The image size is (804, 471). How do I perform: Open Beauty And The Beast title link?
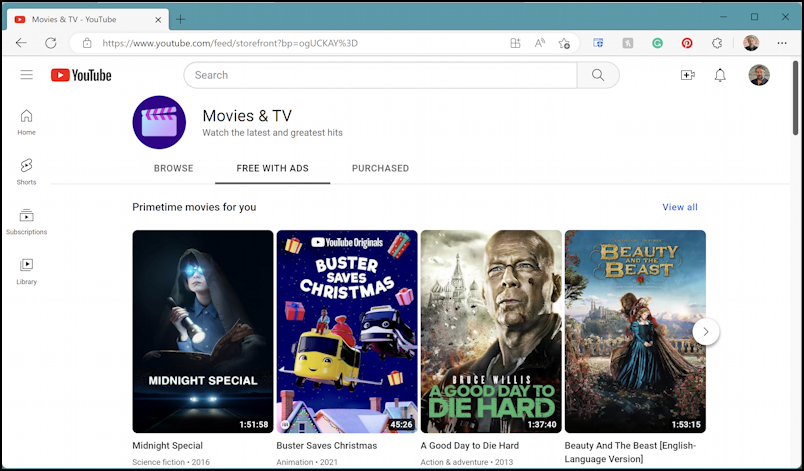pos(630,452)
